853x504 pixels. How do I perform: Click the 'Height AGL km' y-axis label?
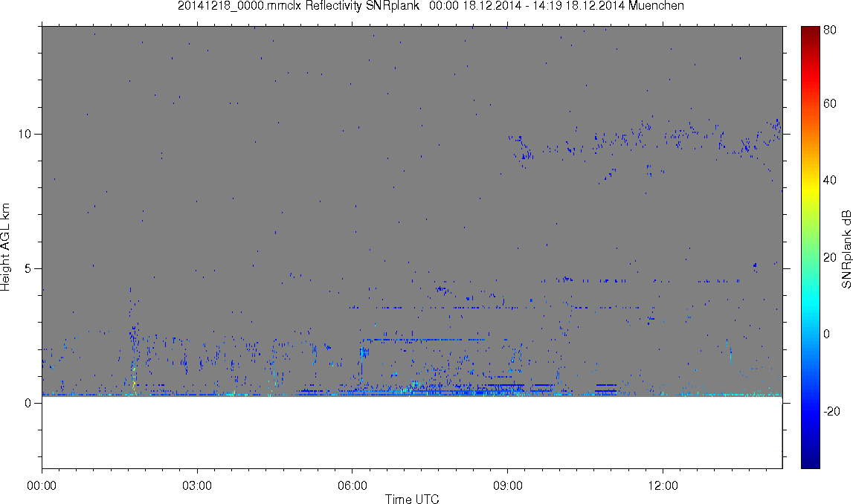click(x=5, y=248)
